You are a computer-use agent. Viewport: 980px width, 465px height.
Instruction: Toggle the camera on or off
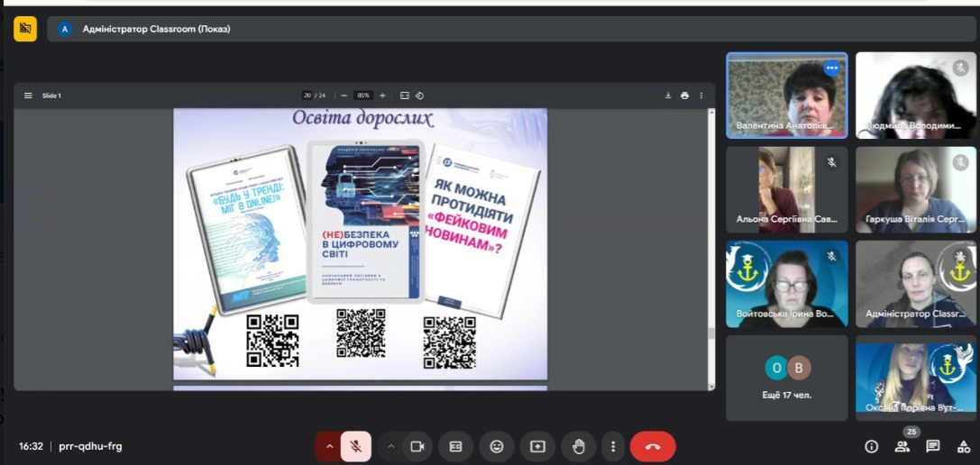(417, 446)
